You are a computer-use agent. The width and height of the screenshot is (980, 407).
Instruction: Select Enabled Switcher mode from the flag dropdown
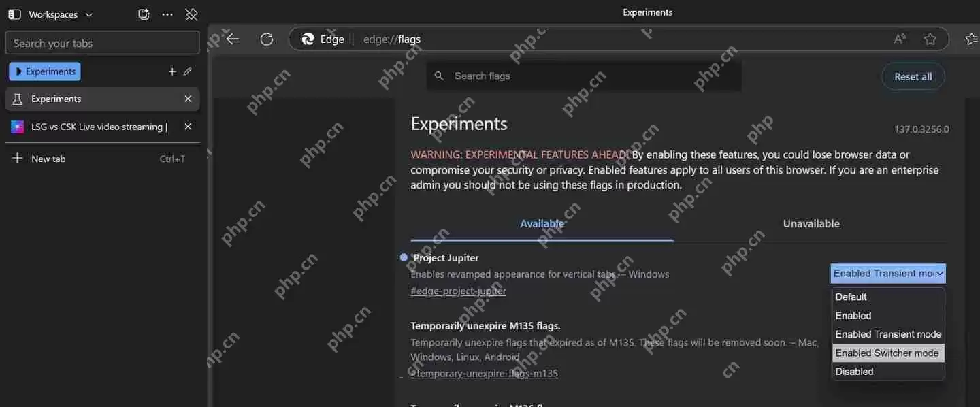(x=887, y=353)
